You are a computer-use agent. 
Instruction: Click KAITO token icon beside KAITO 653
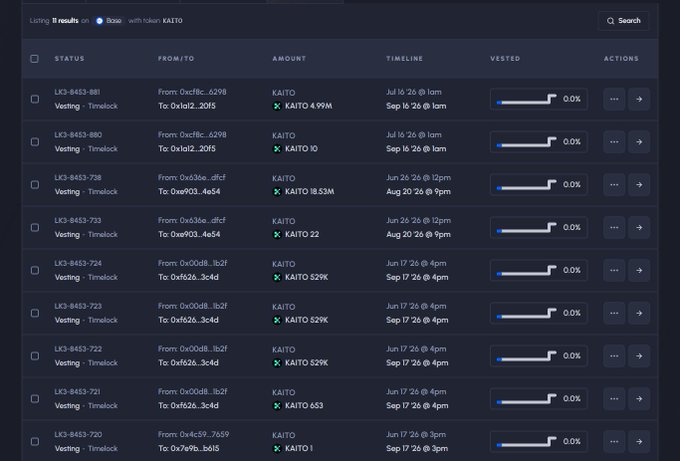(277, 406)
